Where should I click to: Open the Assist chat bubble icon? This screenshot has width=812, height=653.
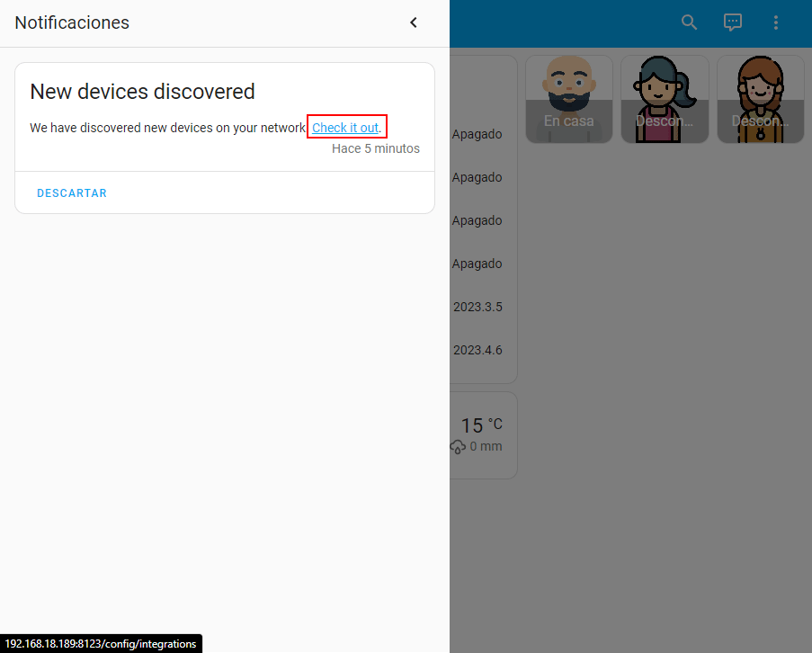click(x=733, y=23)
